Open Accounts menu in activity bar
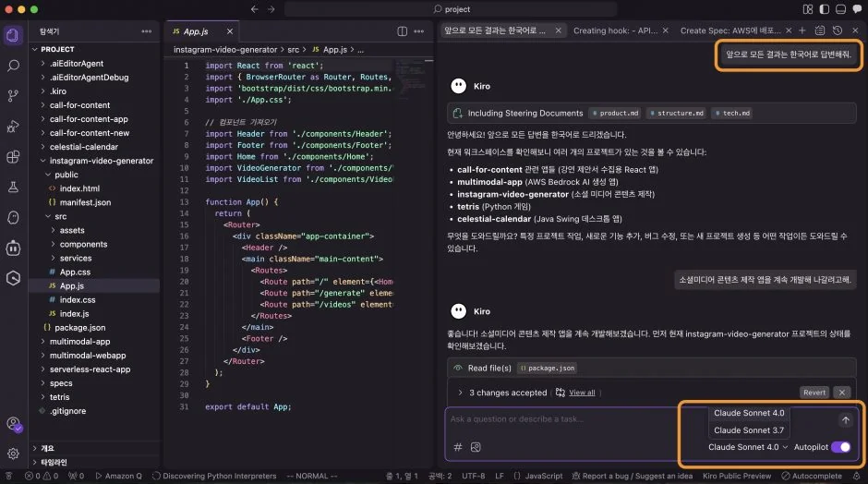Image resolution: width=868 pixels, height=484 pixels. click(13, 424)
